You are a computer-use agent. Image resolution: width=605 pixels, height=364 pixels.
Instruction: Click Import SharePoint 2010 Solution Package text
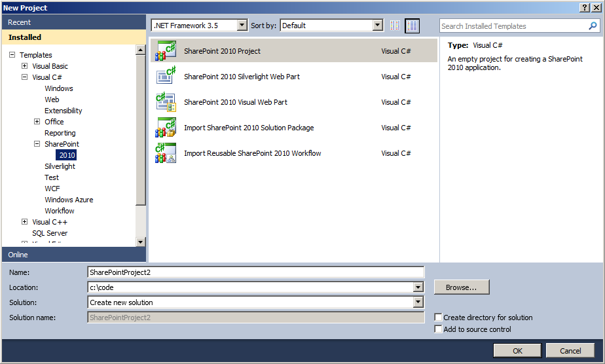click(x=249, y=128)
